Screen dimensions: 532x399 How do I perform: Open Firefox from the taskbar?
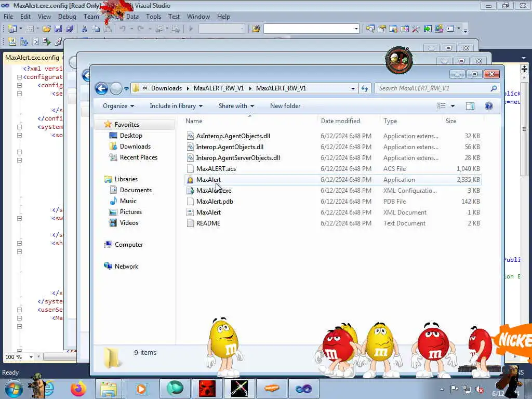78,389
